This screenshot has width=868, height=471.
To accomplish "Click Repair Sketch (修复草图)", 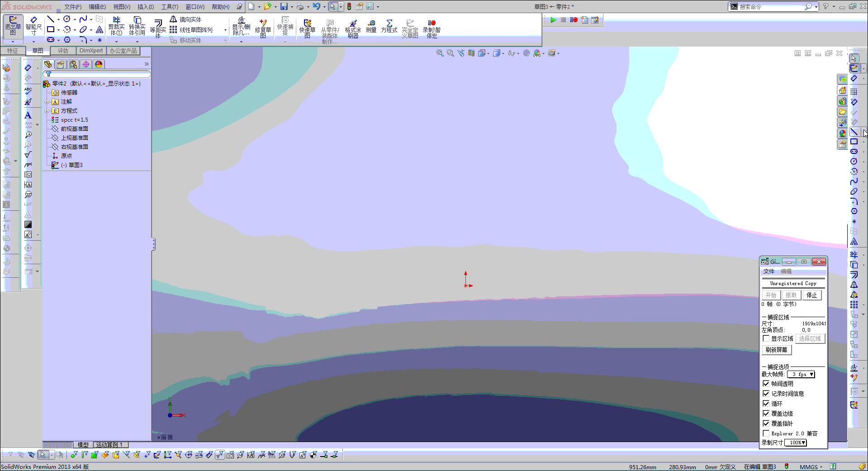I will coord(263,29).
